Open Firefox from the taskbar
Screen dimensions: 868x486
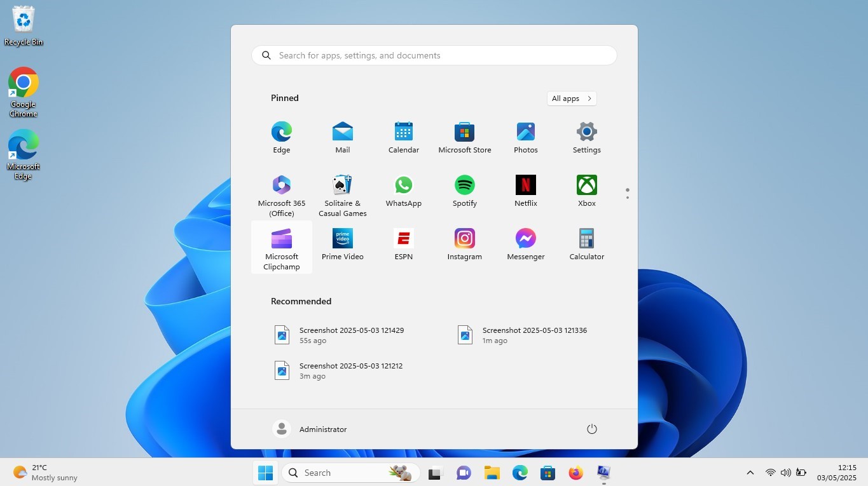576,473
